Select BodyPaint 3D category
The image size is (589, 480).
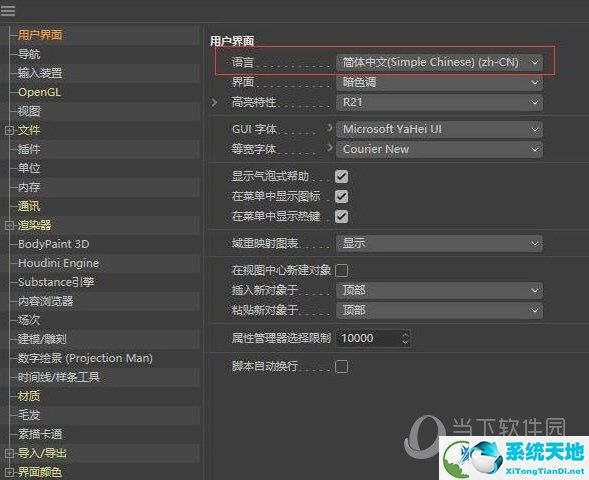click(54, 244)
